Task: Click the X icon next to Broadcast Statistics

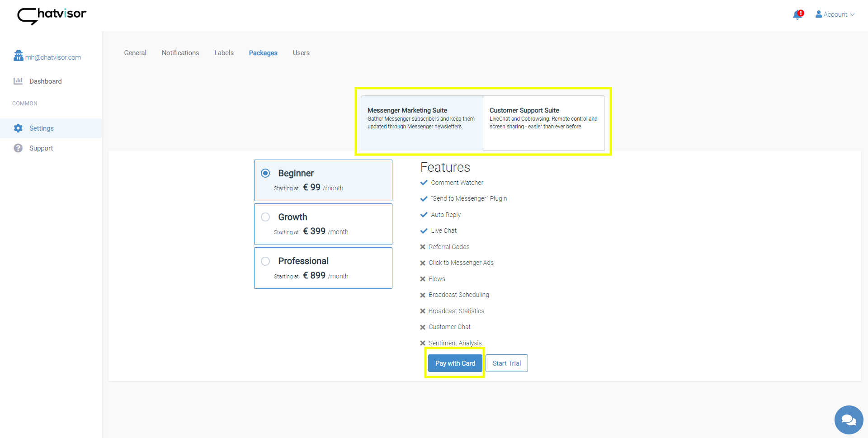Action: pyautogui.click(x=423, y=311)
